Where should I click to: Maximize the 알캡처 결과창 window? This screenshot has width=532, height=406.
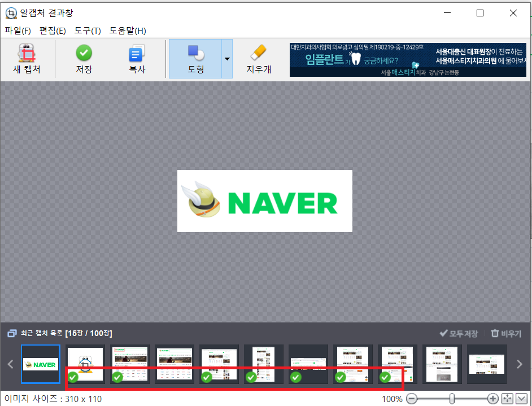(479, 13)
